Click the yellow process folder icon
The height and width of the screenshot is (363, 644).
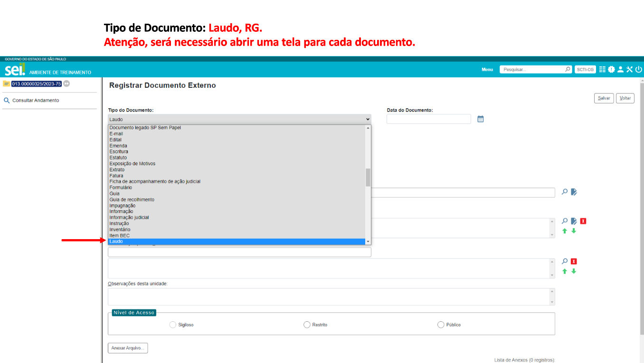click(7, 84)
